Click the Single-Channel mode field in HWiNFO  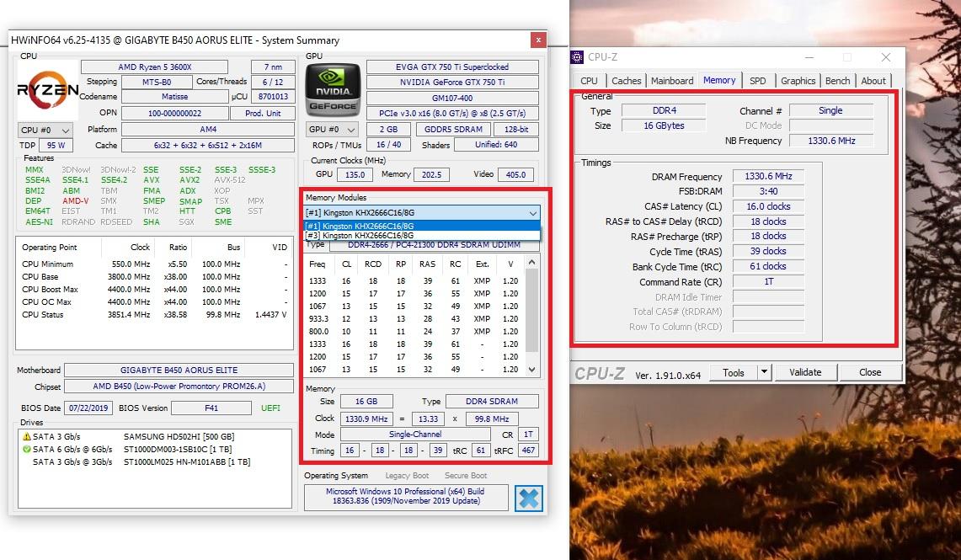(415, 435)
